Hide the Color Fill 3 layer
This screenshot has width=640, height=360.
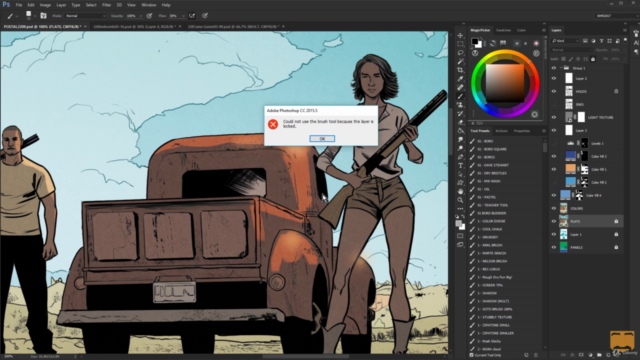click(554, 156)
